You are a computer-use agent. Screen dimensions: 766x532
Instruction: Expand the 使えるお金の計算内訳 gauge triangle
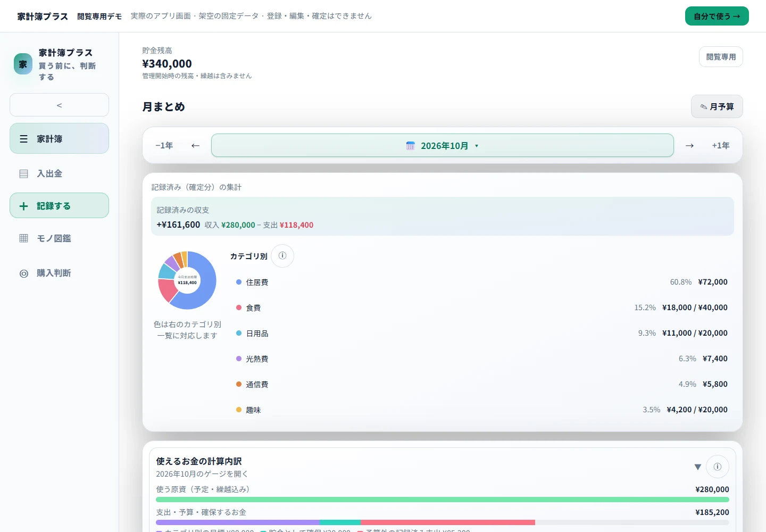point(697,467)
